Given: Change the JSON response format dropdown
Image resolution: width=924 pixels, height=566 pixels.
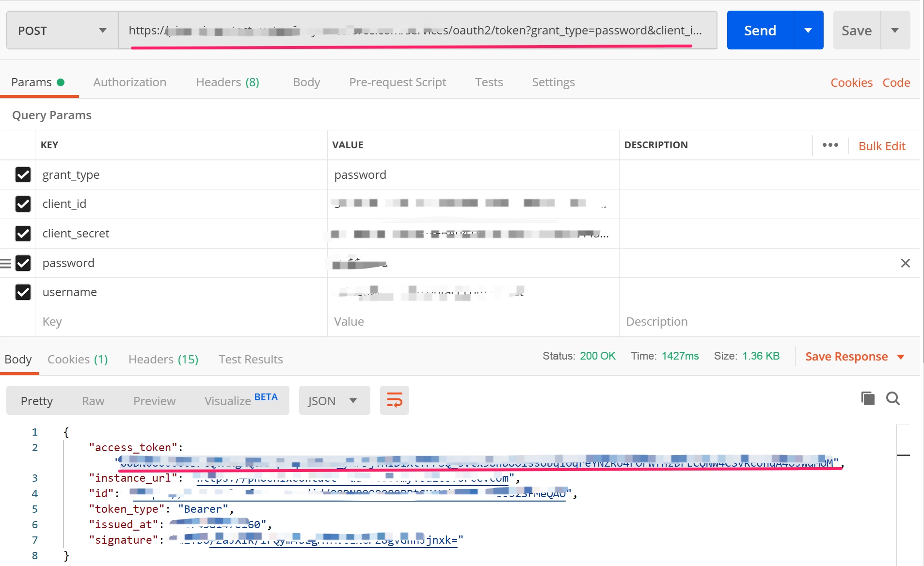Looking at the screenshot, I should coord(334,400).
